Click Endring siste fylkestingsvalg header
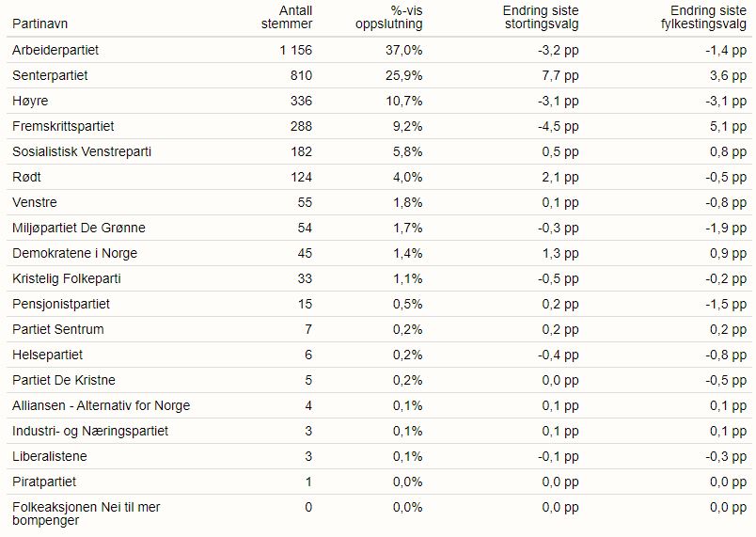The width and height of the screenshot is (756, 537). 703,17
